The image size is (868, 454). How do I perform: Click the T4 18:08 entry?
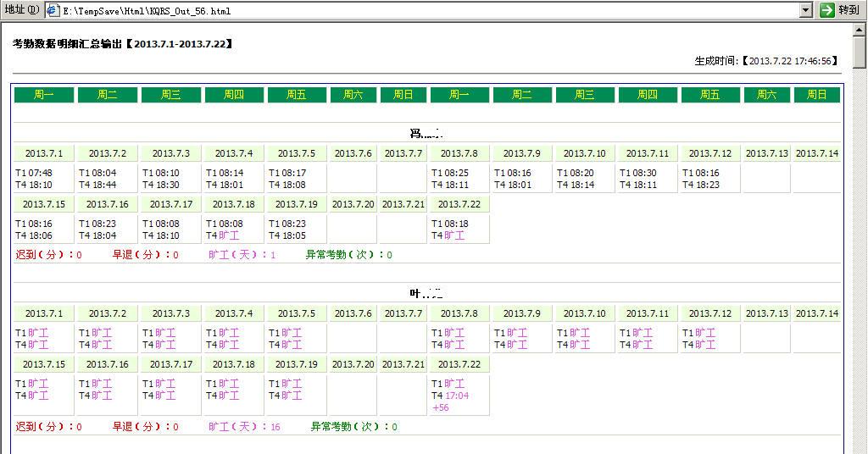[x=287, y=185]
